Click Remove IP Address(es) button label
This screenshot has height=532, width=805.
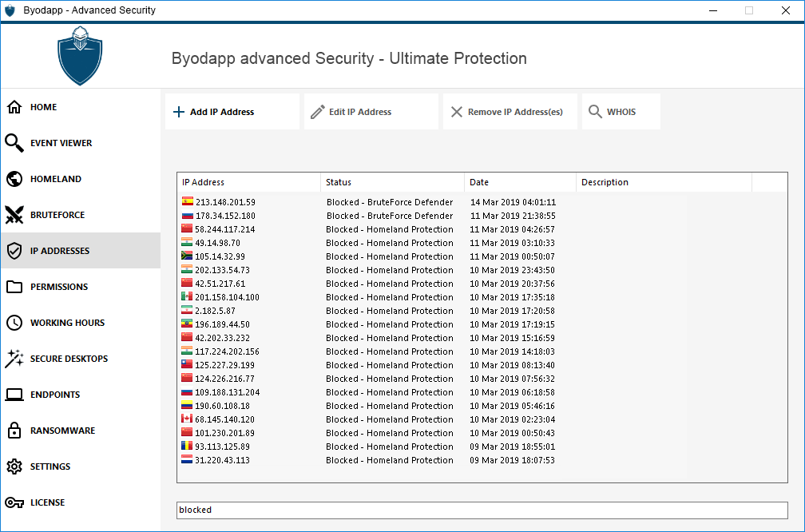pos(515,112)
